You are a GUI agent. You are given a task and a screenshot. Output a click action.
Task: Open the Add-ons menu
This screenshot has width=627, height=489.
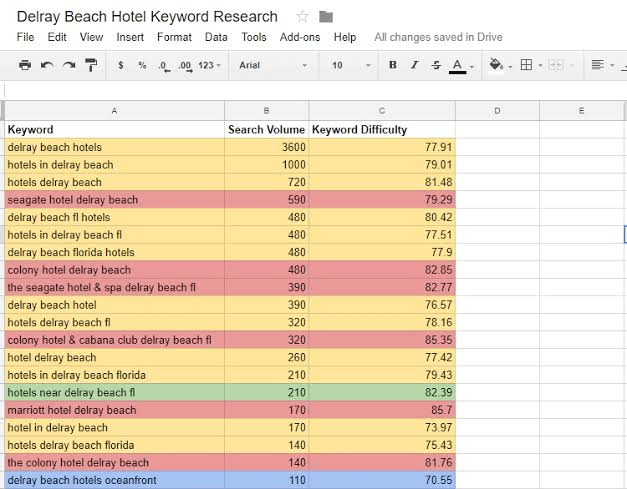(300, 37)
